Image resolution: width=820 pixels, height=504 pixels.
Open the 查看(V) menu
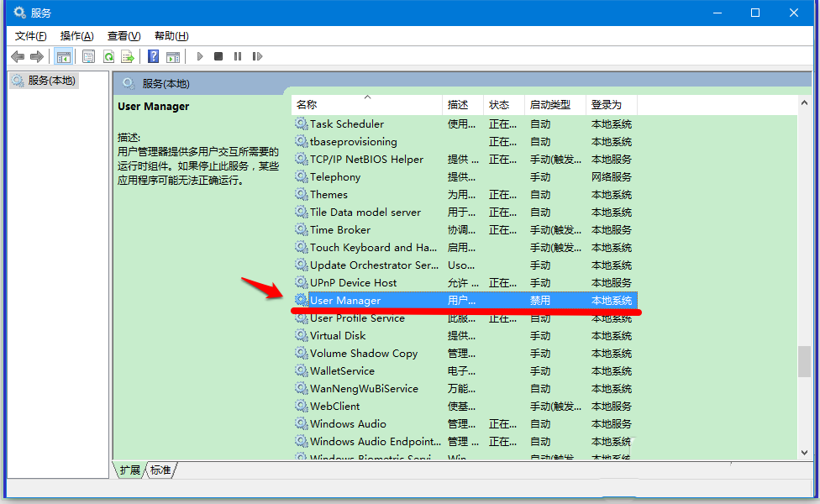click(123, 35)
